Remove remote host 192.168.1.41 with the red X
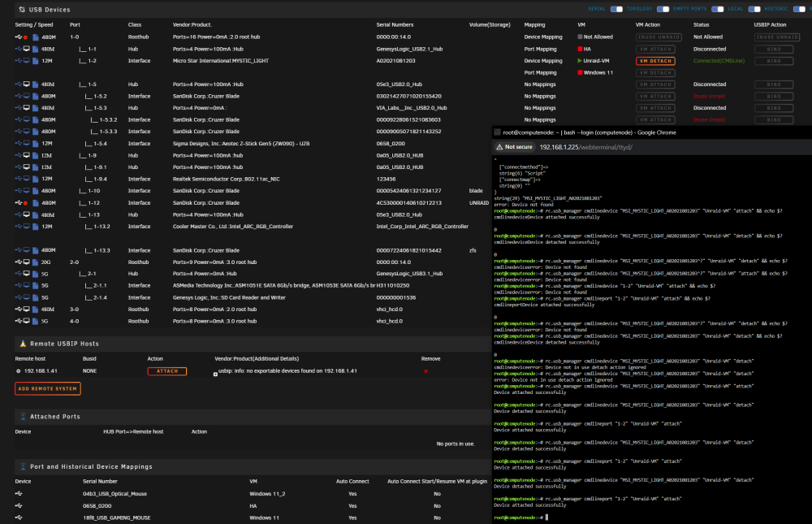812x524 pixels. point(425,371)
